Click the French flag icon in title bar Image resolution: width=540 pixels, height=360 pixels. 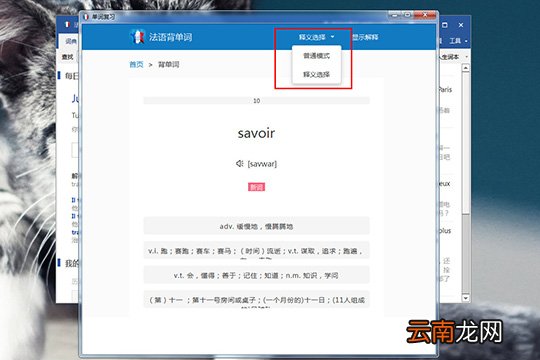click(x=86, y=17)
